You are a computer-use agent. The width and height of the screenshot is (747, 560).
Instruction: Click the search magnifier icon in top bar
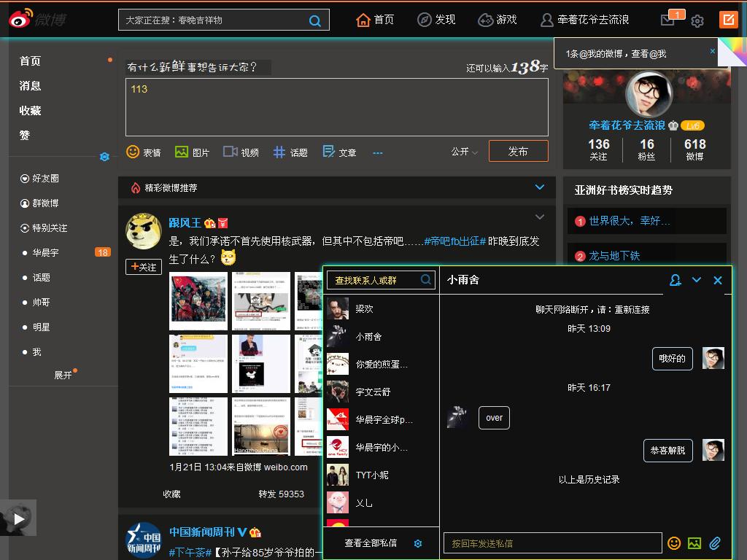(x=315, y=20)
